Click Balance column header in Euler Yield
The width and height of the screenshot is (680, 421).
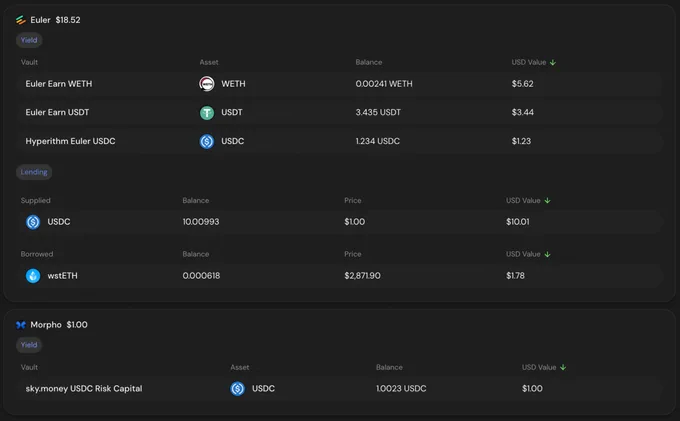pyautogui.click(x=369, y=62)
